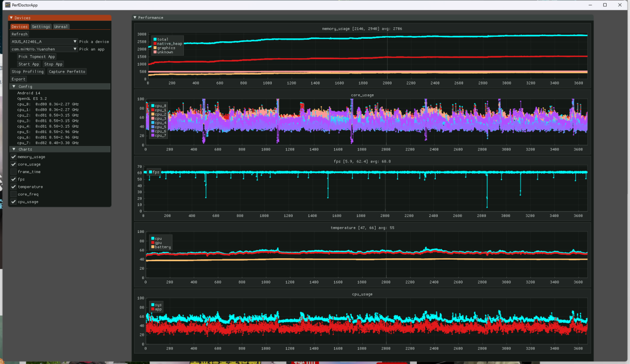This screenshot has width=630, height=364.
Task: Switch to the Settings tab
Action: (41, 27)
